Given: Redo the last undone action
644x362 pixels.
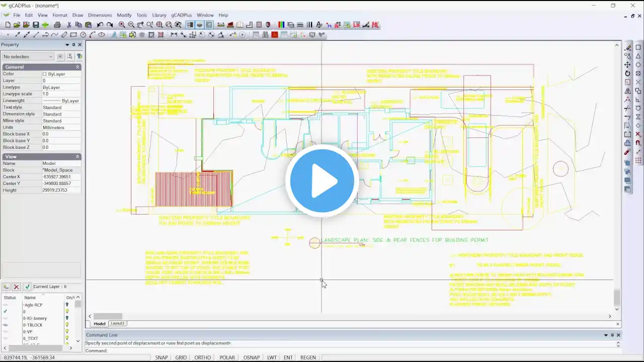Looking at the screenshot, I should tap(110, 25).
